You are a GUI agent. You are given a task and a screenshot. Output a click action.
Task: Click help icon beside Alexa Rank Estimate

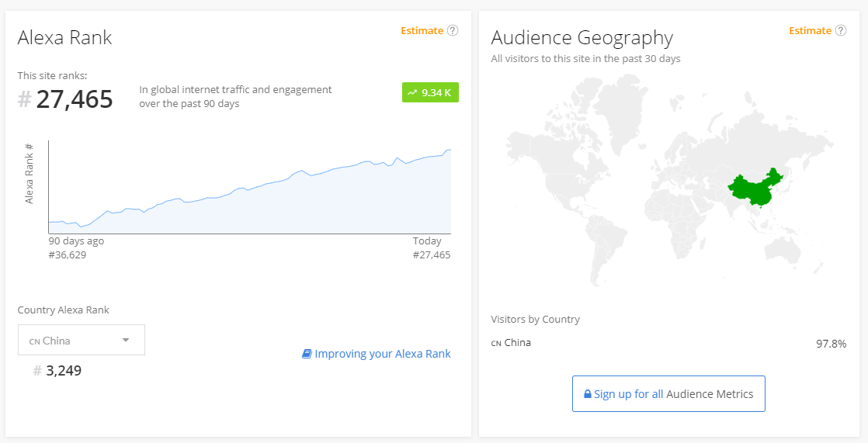pos(453,30)
